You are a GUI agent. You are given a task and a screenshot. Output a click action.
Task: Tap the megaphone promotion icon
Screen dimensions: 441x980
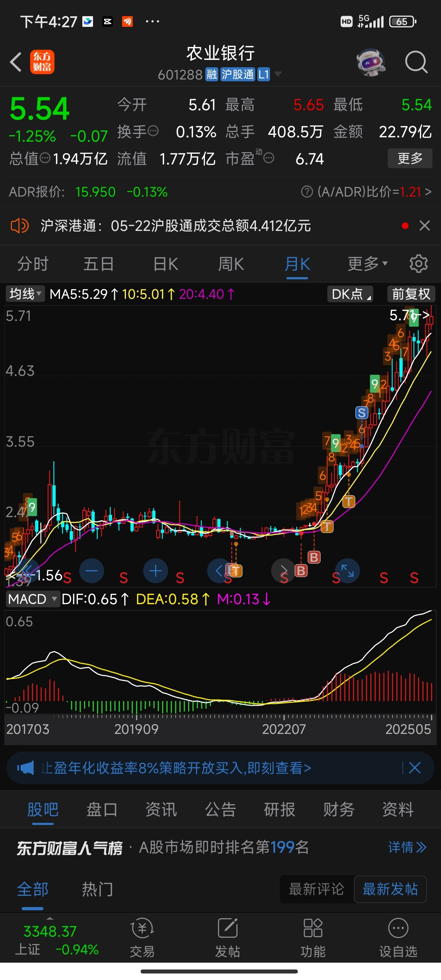(x=26, y=768)
